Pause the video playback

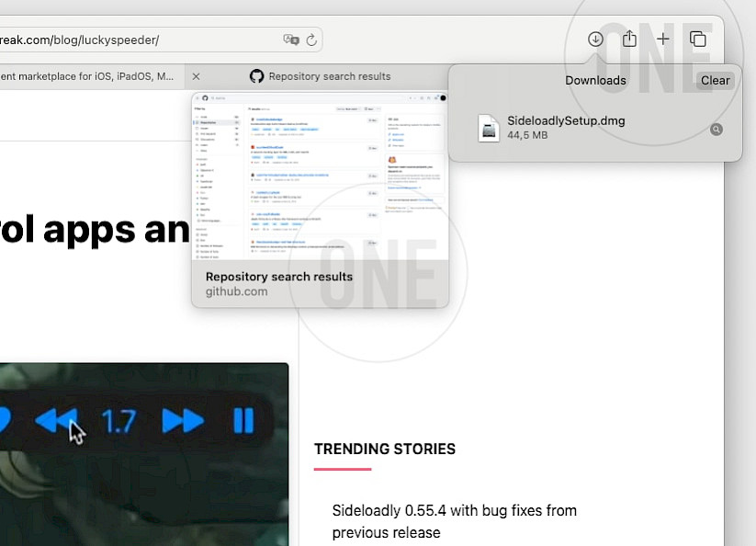(x=243, y=421)
